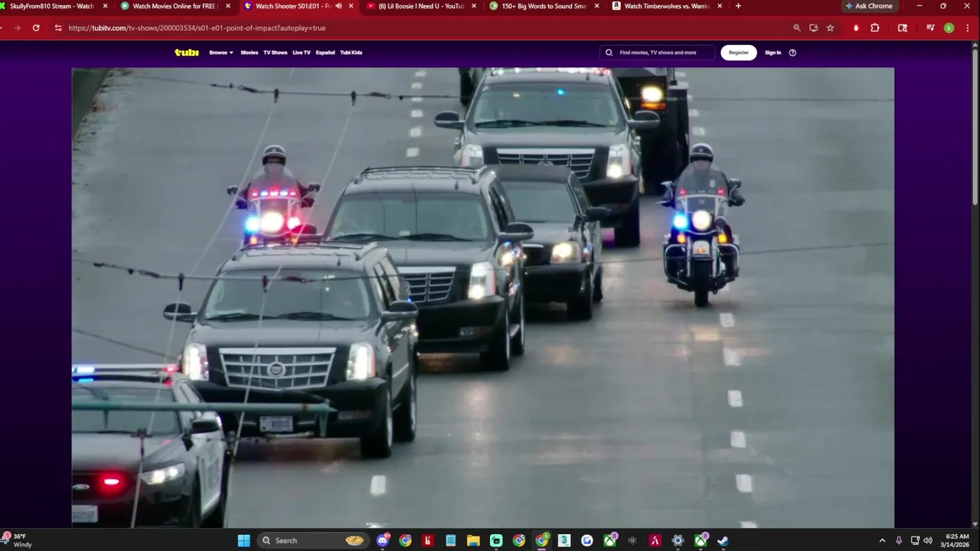Open the Windows Start menu
Screen dimensions: 980x551
[x=243, y=540]
